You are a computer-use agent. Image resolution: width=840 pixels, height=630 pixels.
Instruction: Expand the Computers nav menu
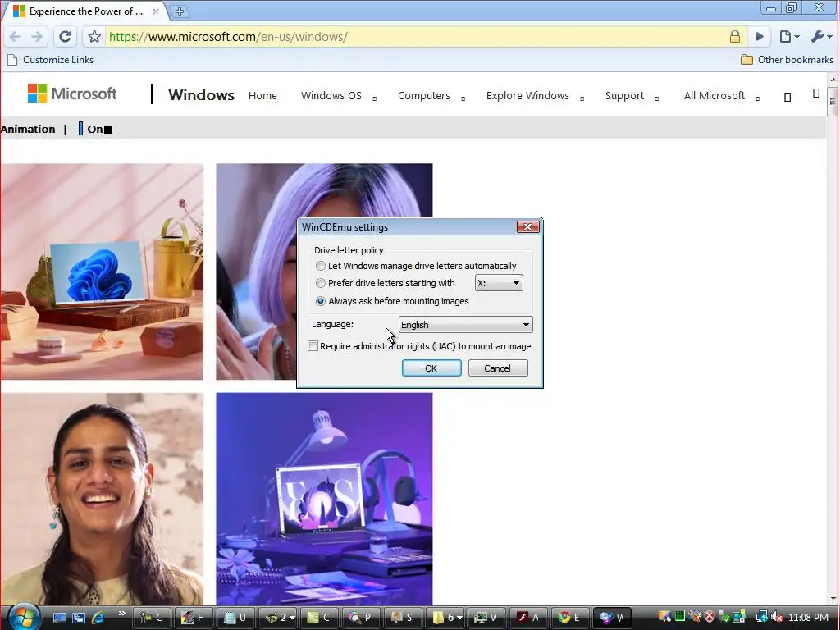pos(431,95)
